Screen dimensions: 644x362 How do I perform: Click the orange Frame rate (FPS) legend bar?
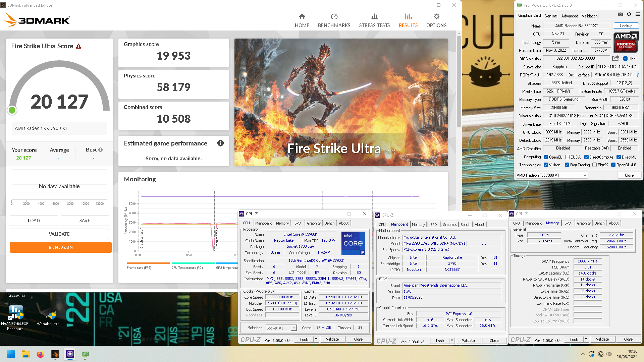tap(148, 263)
